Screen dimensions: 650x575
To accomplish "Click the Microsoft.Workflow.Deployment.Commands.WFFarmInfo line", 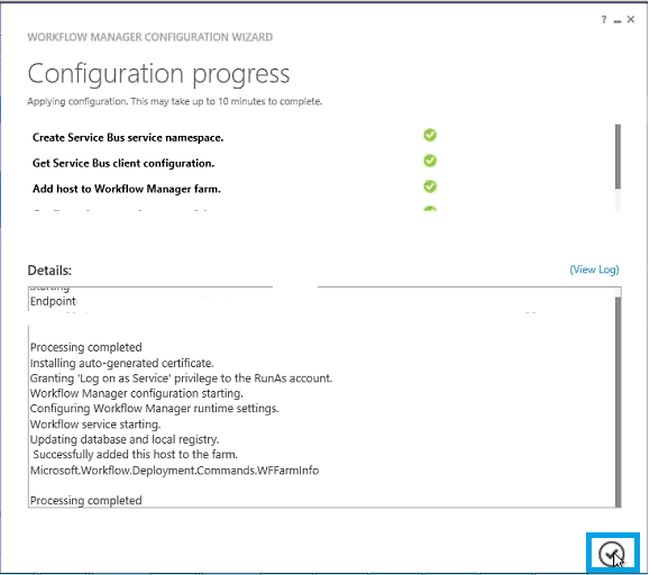I will point(175,471).
